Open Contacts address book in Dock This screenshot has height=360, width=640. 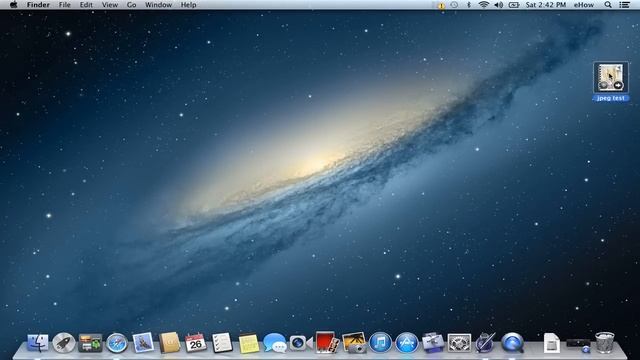coord(169,342)
